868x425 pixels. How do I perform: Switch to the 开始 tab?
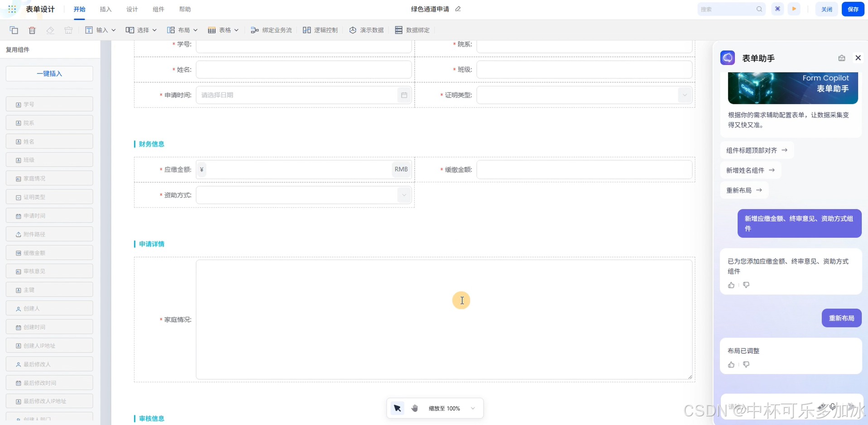point(79,10)
